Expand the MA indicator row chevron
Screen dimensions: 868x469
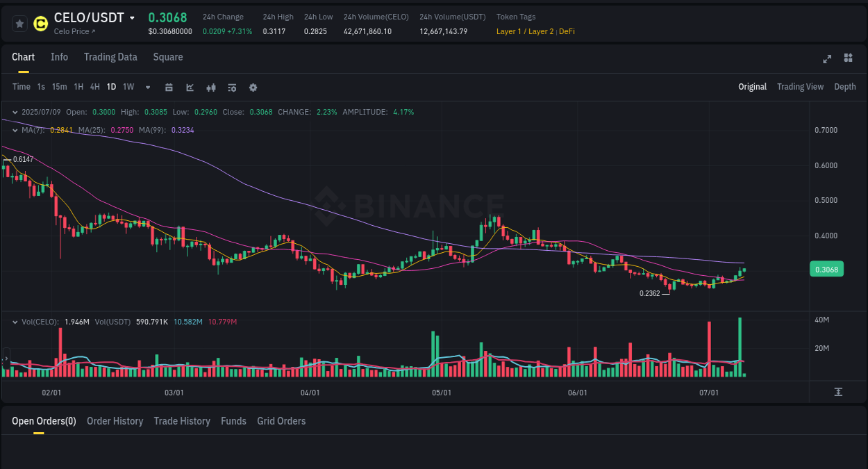coord(14,130)
